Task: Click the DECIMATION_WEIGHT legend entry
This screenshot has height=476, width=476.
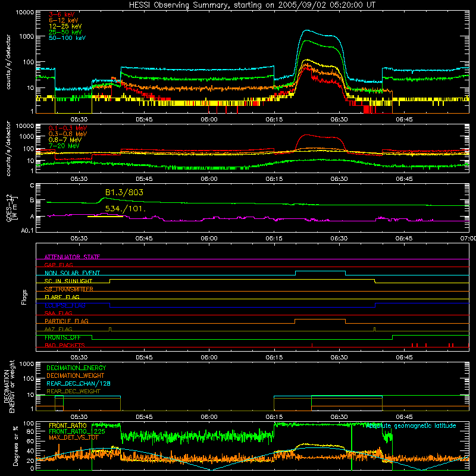Action: (x=76, y=375)
